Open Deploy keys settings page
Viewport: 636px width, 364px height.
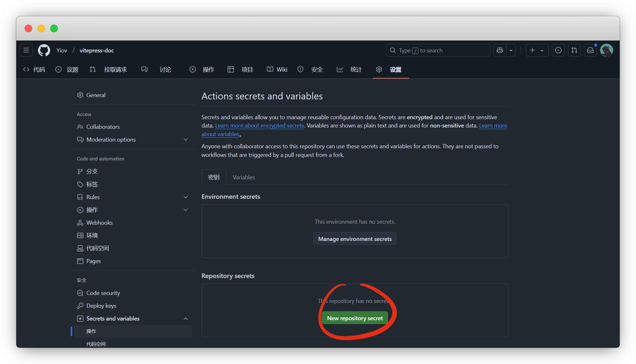[x=101, y=306]
